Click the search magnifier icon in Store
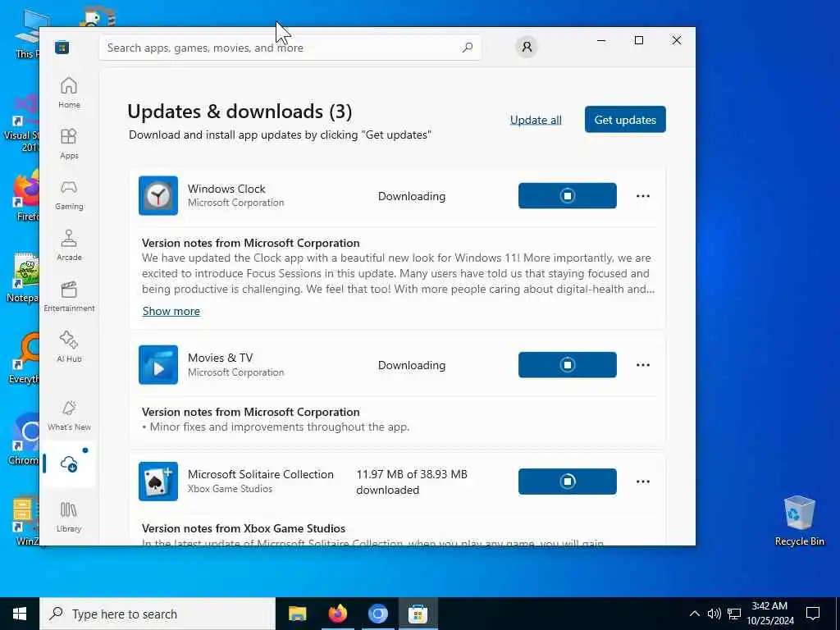 click(x=467, y=48)
